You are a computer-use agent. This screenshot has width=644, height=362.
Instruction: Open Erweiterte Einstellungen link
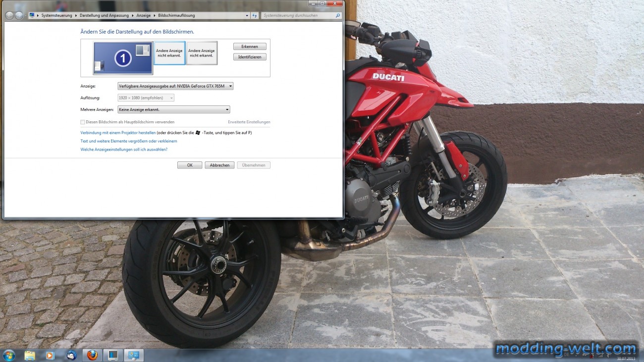(x=249, y=122)
